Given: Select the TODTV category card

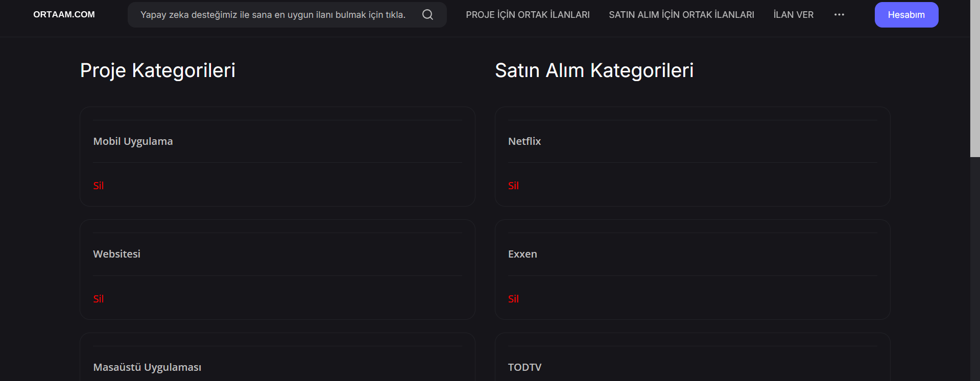Looking at the screenshot, I should (524, 367).
